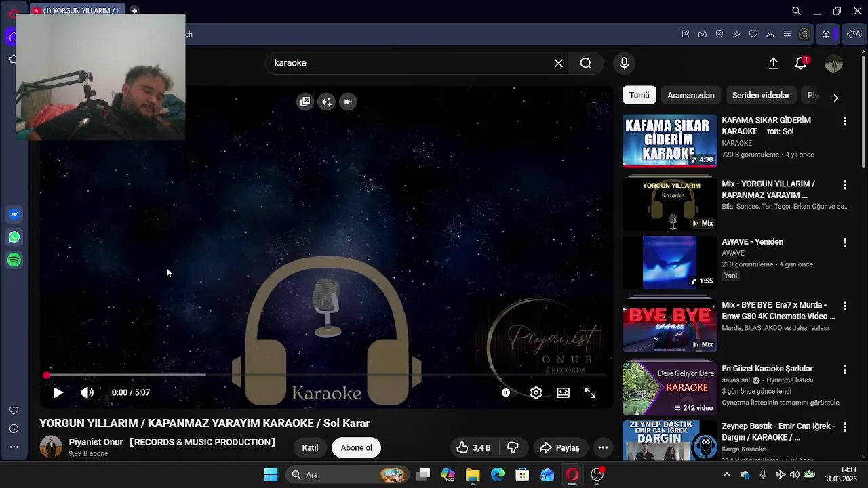The image size is (868, 488).
Task: Open Messenger in Opera sidebar
Action: coord(14,214)
